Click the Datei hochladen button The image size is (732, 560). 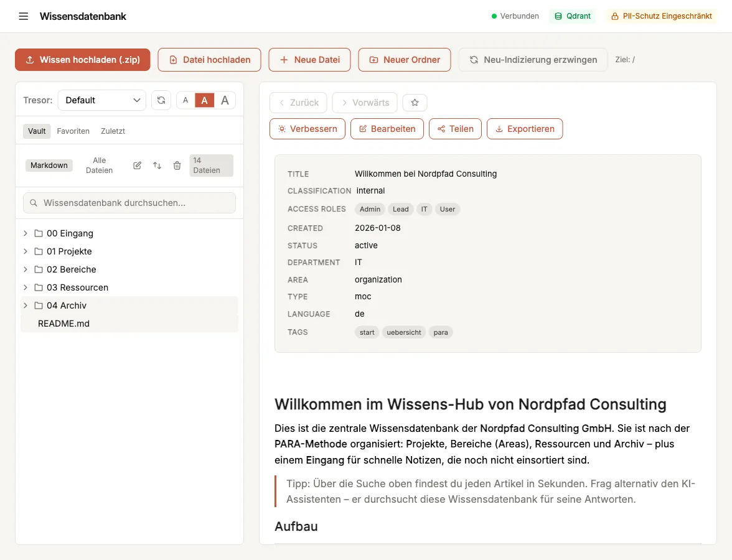click(x=209, y=60)
